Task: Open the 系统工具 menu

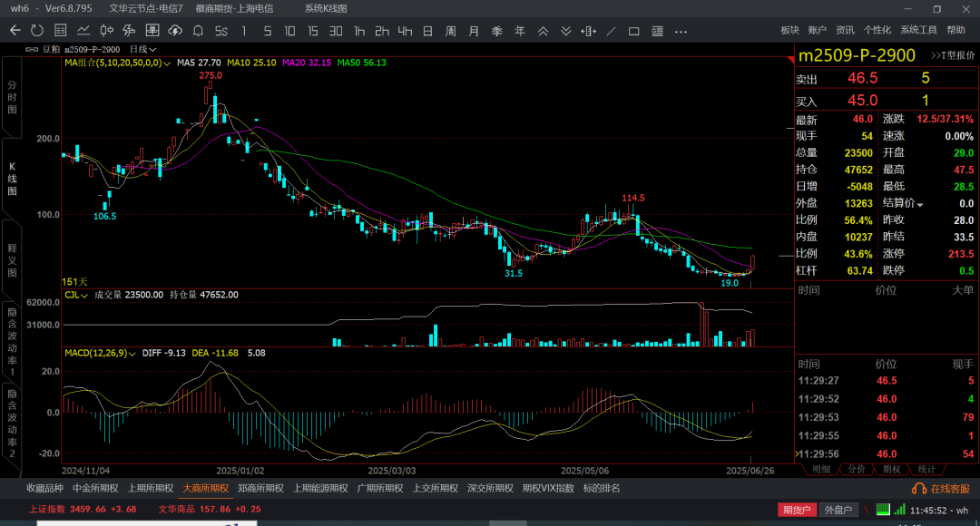Action: click(x=918, y=30)
